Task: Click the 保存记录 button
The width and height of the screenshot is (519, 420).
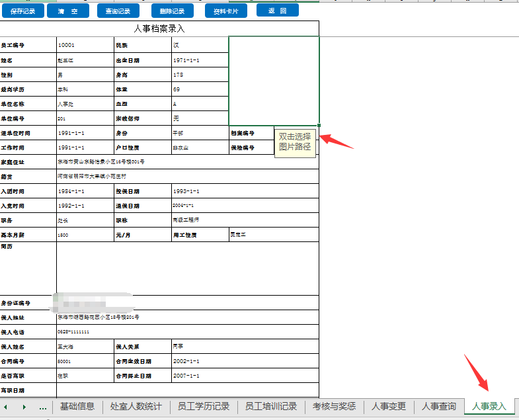Action: click(x=23, y=11)
